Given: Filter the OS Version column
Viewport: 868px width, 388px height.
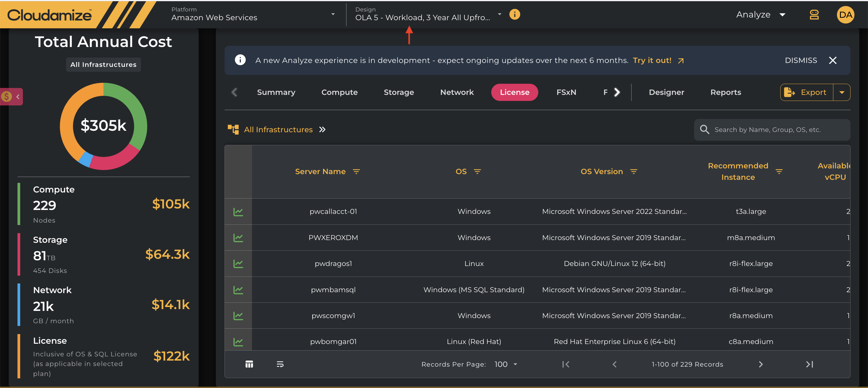Looking at the screenshot, I should click(x=634, y=171).
